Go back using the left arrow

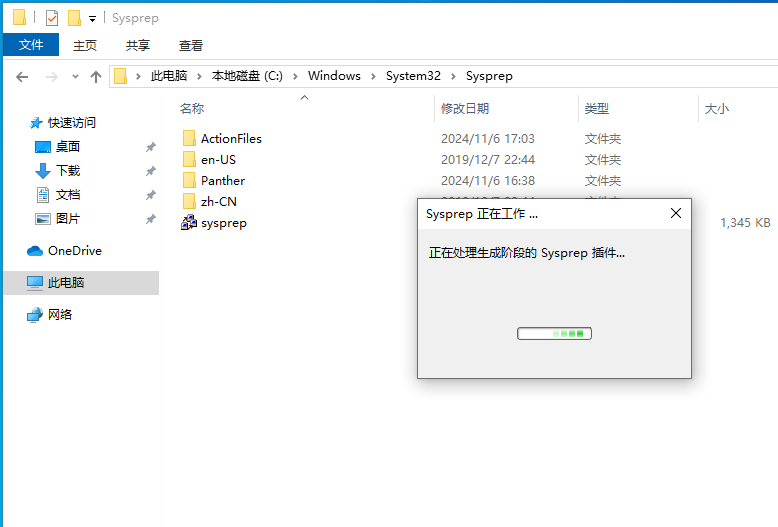[22, 76]
